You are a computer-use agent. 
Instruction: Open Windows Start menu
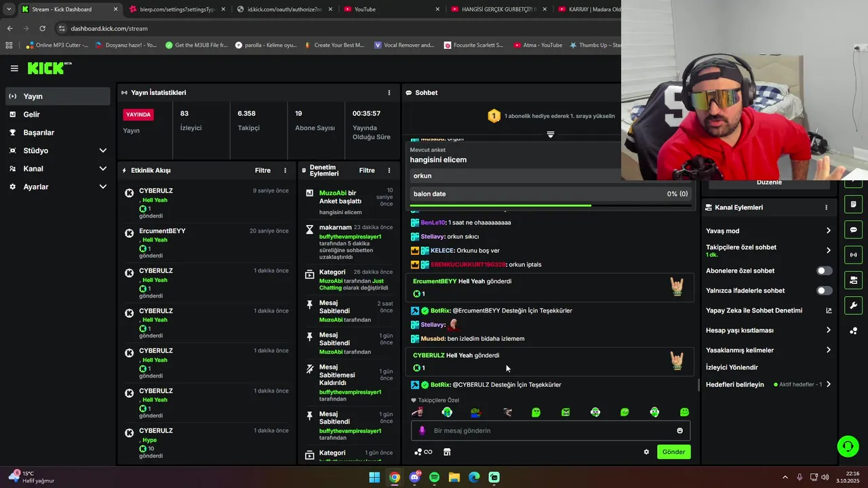coord(374,477)
